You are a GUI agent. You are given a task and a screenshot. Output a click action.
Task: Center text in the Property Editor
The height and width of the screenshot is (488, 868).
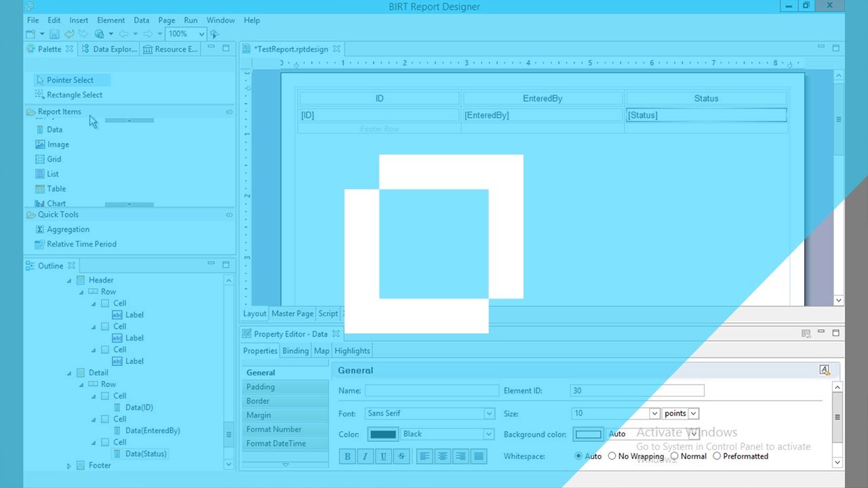click(443, 456)
